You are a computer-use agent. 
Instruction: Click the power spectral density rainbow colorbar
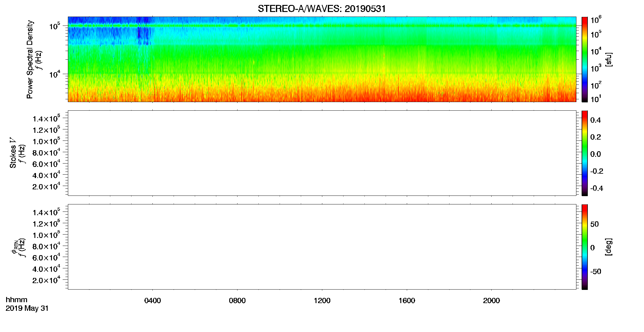coord(584,59)
